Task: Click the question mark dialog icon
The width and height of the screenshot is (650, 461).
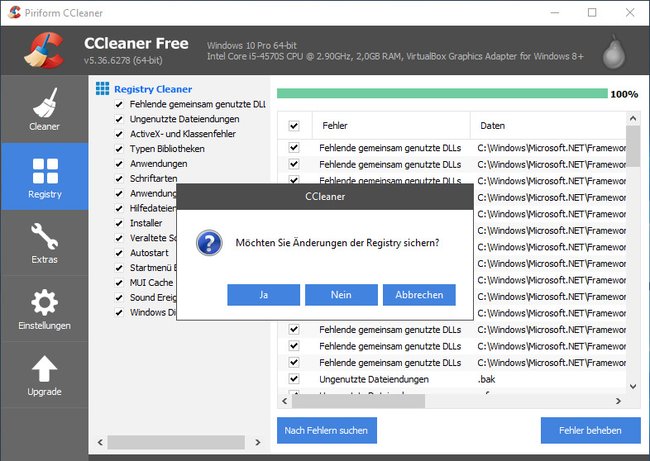Action: tap(209, 243)
